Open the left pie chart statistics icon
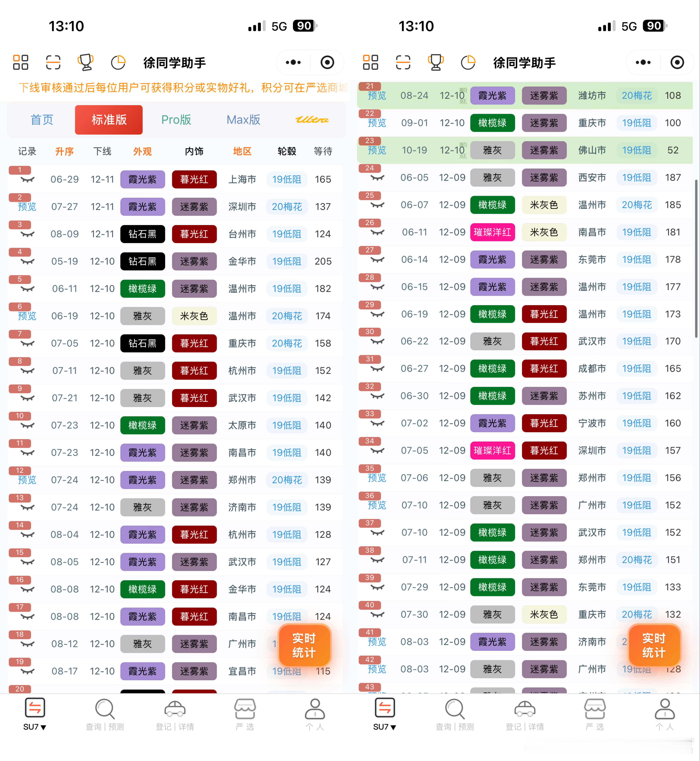Screen dimensions: 700x761 (118, 63)
